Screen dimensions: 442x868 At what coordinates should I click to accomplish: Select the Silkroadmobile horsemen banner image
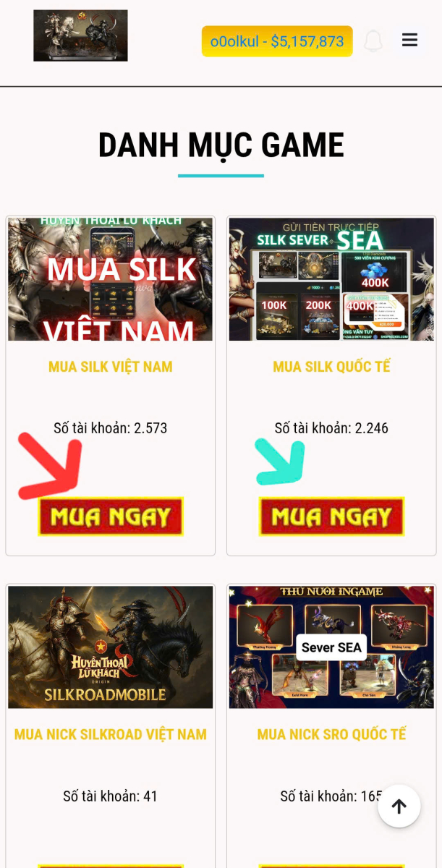tap(111, 647)
